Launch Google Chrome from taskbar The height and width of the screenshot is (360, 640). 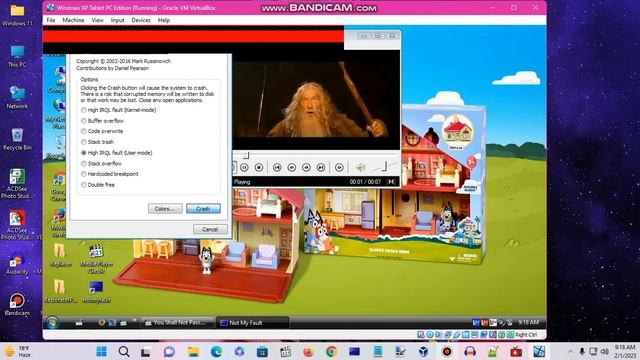[x=331, y=351]
